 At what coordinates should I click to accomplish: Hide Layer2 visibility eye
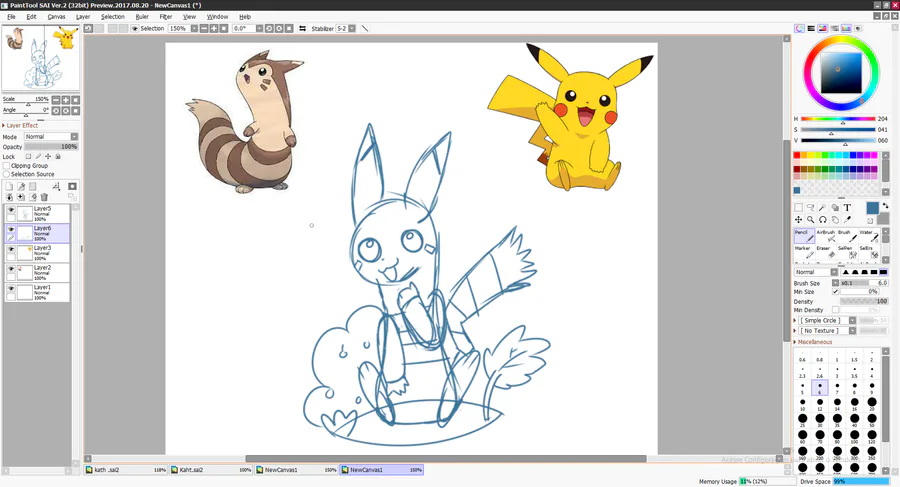(x=11, y=268)
